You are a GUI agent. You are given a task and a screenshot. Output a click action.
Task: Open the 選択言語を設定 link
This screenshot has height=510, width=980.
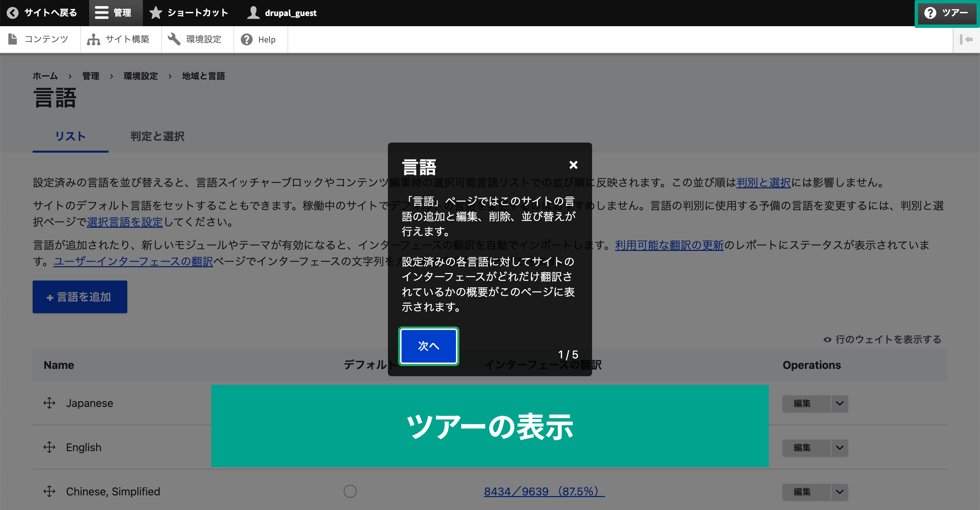pyautogui.click(x=125, y=222)
